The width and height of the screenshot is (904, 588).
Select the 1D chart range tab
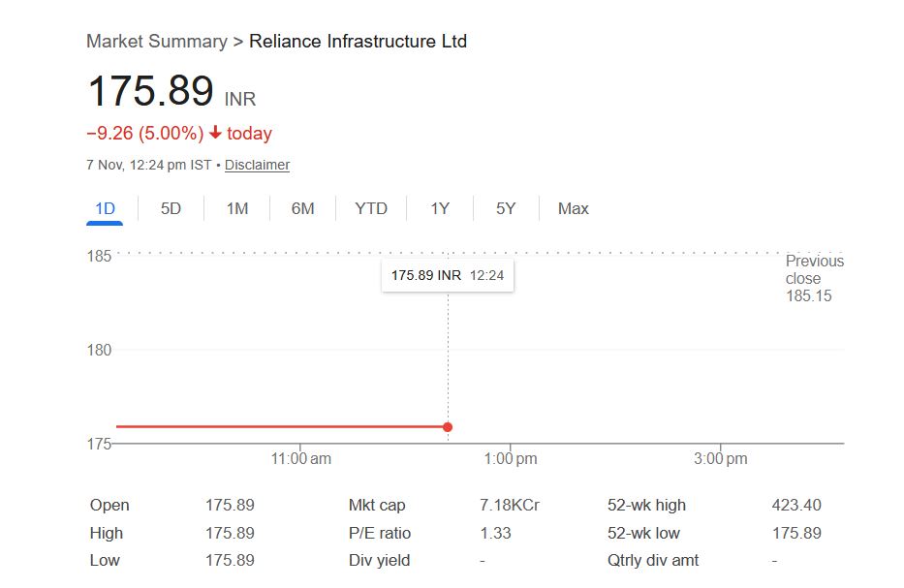click(105, 208)
